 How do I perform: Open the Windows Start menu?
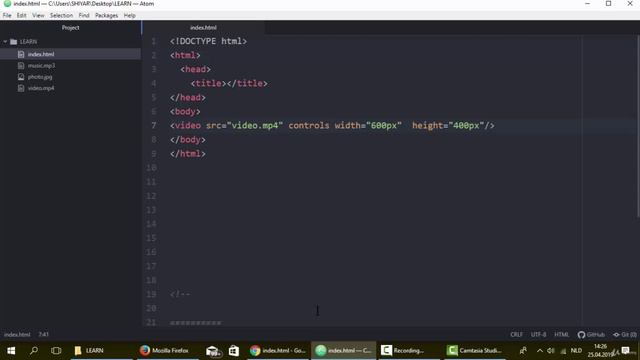[11, 351]
